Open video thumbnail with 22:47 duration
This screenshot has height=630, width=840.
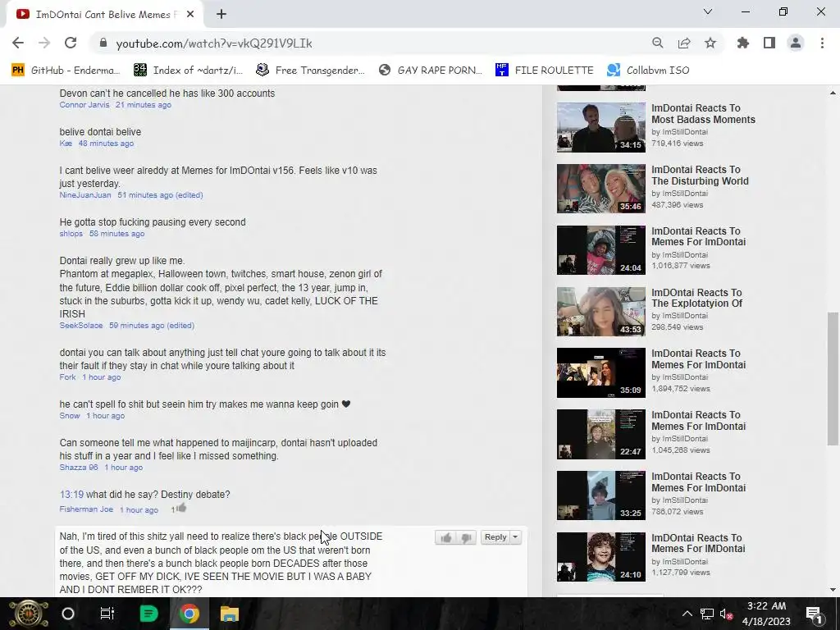[x=601, y=435]
